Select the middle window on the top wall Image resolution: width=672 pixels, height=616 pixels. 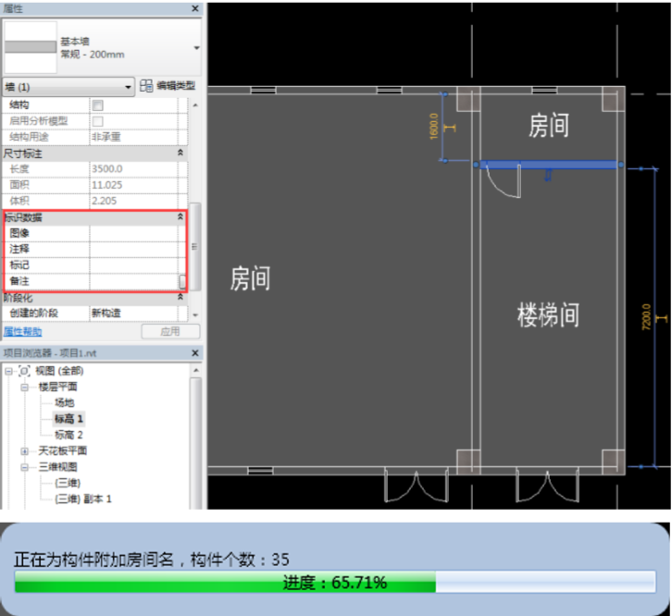coord(389,90)
